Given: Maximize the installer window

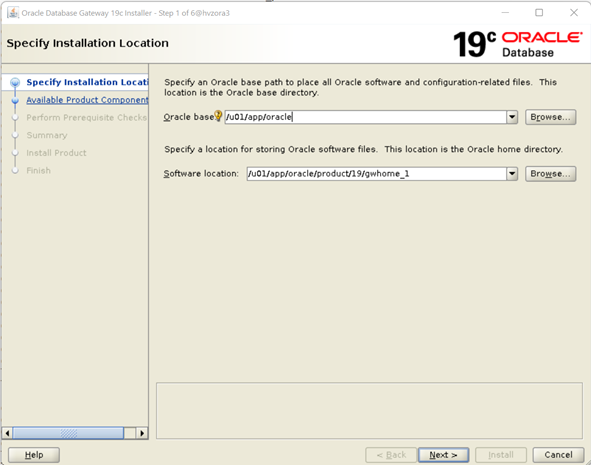Looking at the screenshot, I should pos(539,13).
